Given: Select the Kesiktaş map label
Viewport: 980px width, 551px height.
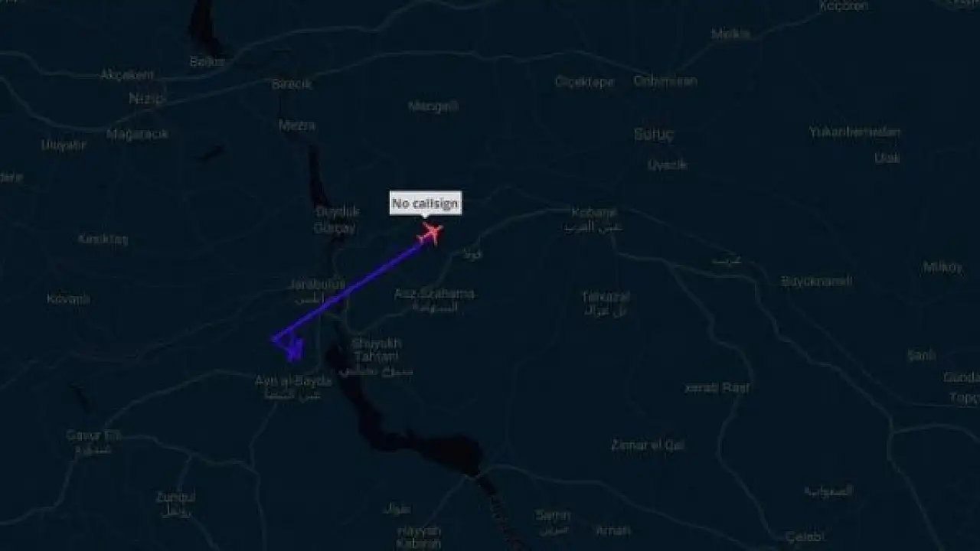Looking at the screenshot, I should (103, 239).
